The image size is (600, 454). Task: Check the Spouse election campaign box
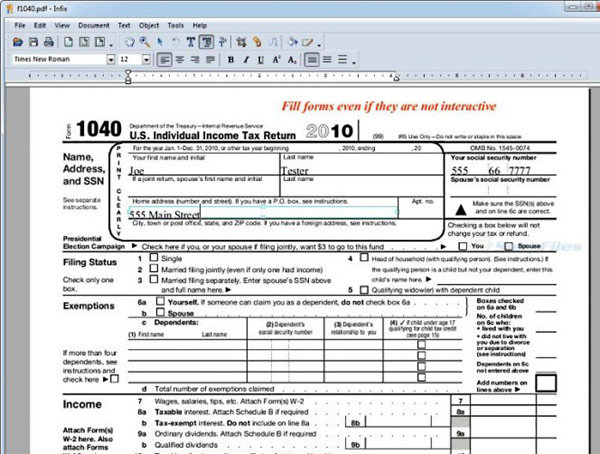point(509,246)
